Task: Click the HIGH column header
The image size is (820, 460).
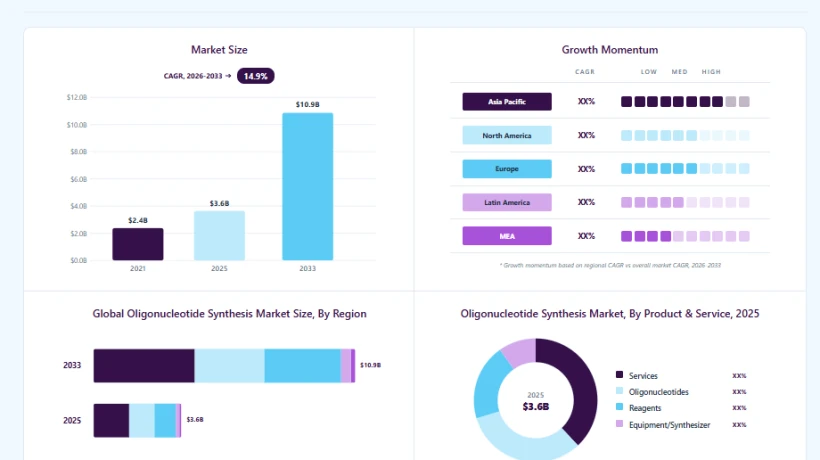Action: click(x=711, y=72)
